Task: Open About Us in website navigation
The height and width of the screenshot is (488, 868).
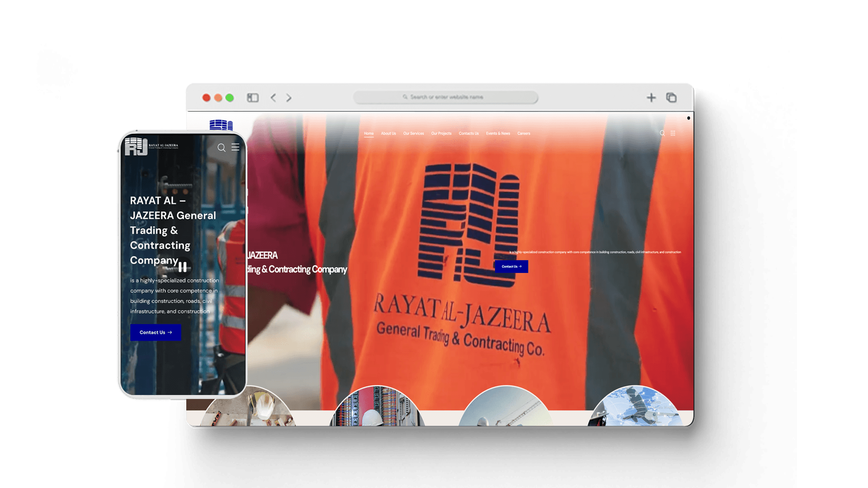Action: pos(388,133)
